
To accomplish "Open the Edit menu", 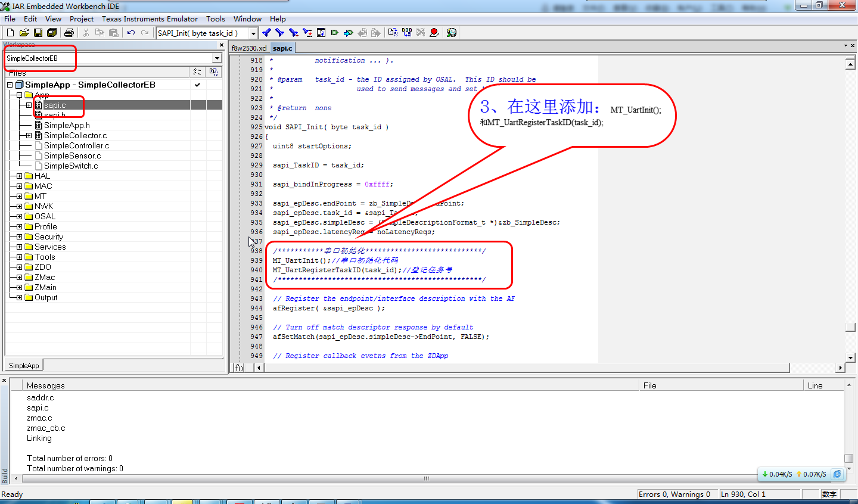I will coord(30,19).
